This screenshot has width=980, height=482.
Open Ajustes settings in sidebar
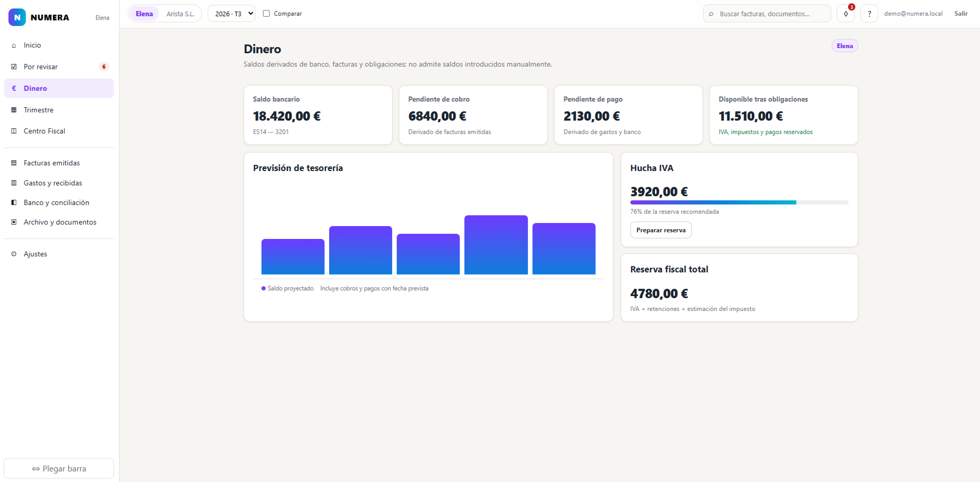click(x=59, y=254)
